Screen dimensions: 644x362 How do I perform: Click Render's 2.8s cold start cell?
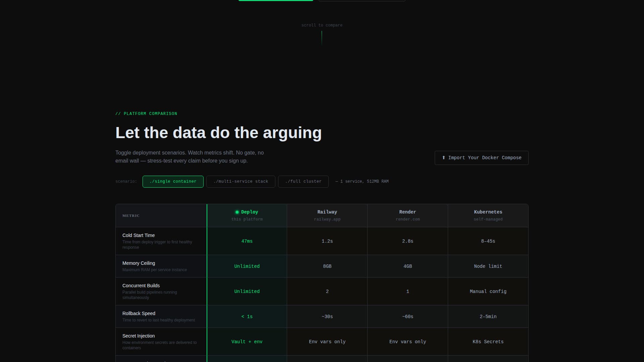tap(408, 241)
